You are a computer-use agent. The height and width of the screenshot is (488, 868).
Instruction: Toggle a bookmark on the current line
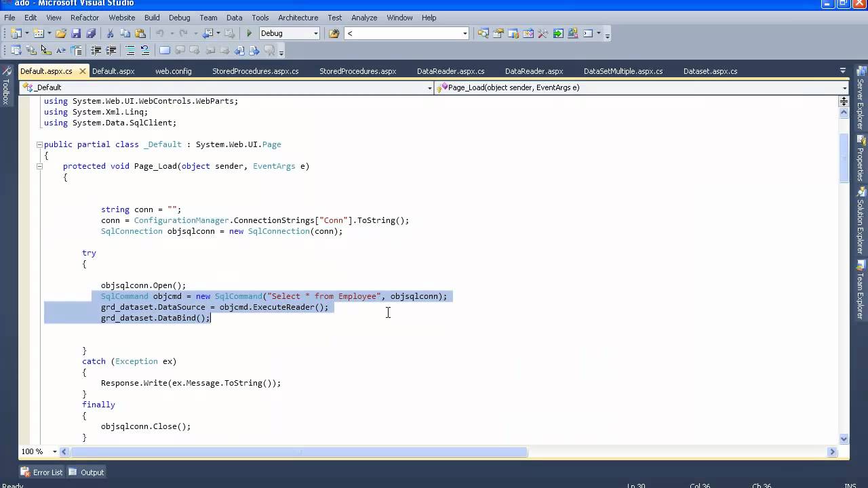(165, 50)
